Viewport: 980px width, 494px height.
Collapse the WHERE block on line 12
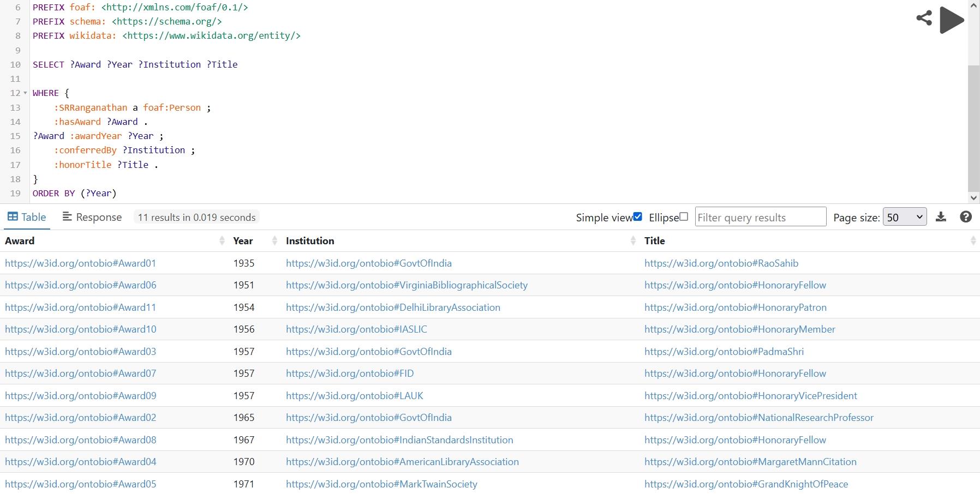pyautogui.click(x=25, y=93)
